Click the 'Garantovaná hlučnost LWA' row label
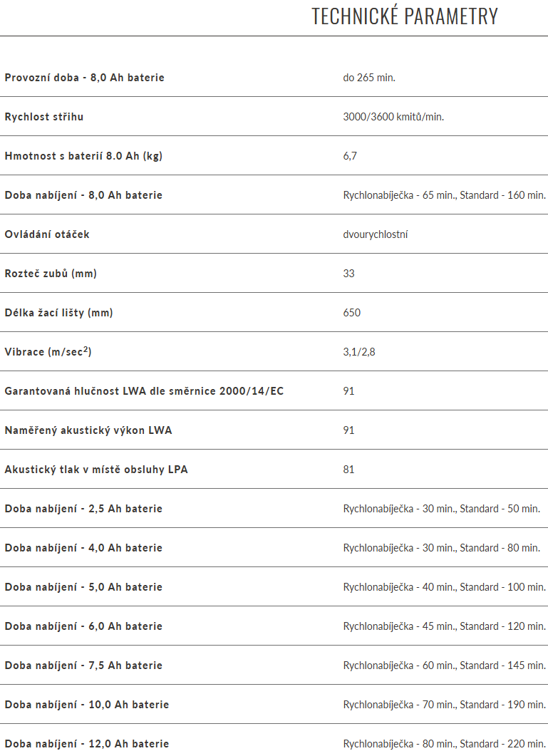The height and width of the screenshot is (756, 548). pos(144,390)
